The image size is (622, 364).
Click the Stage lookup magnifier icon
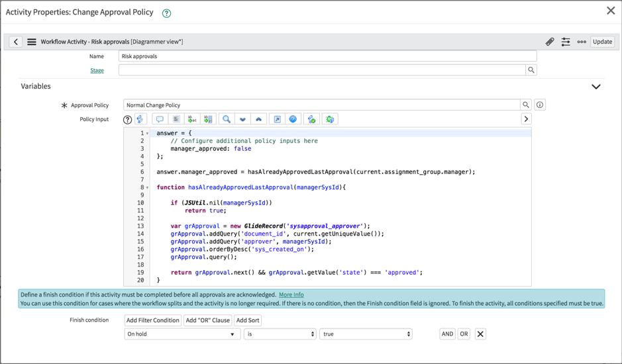(531, 70)
